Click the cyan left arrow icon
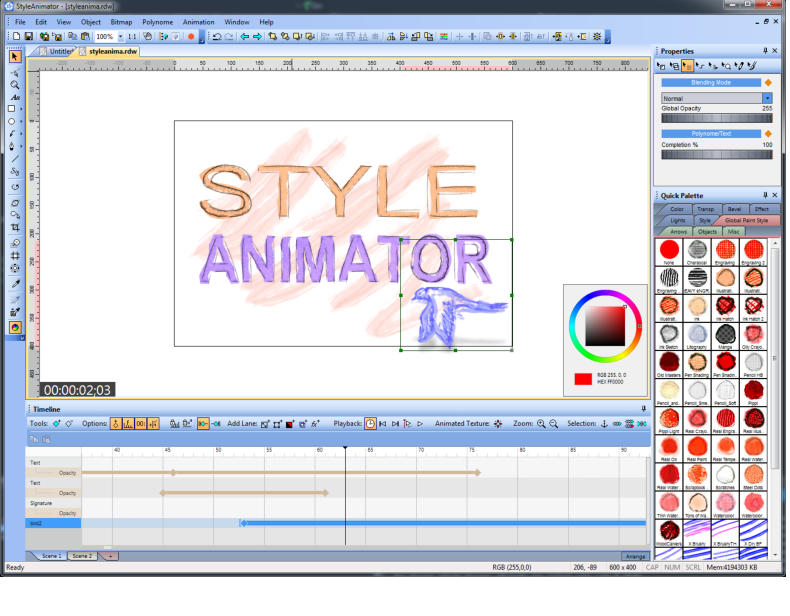Image resolution: width=790 pixels, height=616 pixels. (x=245, y=36)
